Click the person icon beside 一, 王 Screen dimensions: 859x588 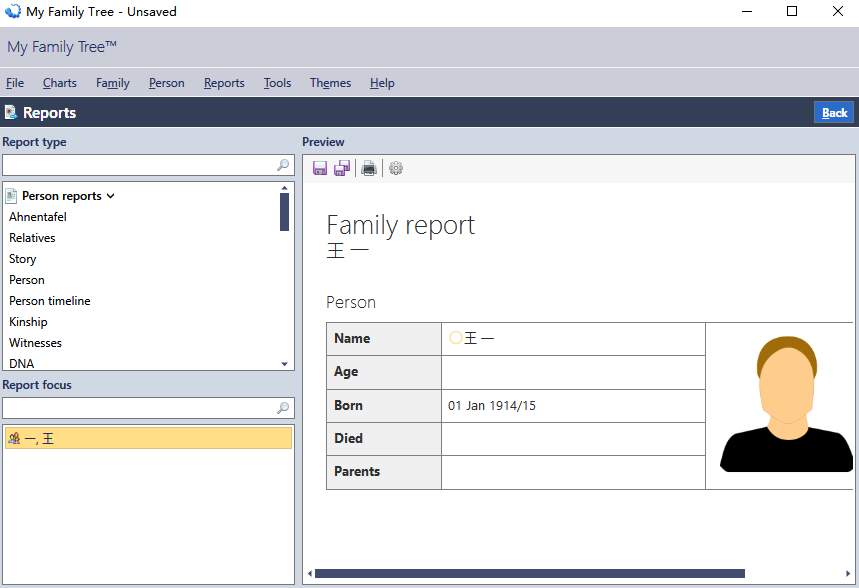[x=14, y=438]
